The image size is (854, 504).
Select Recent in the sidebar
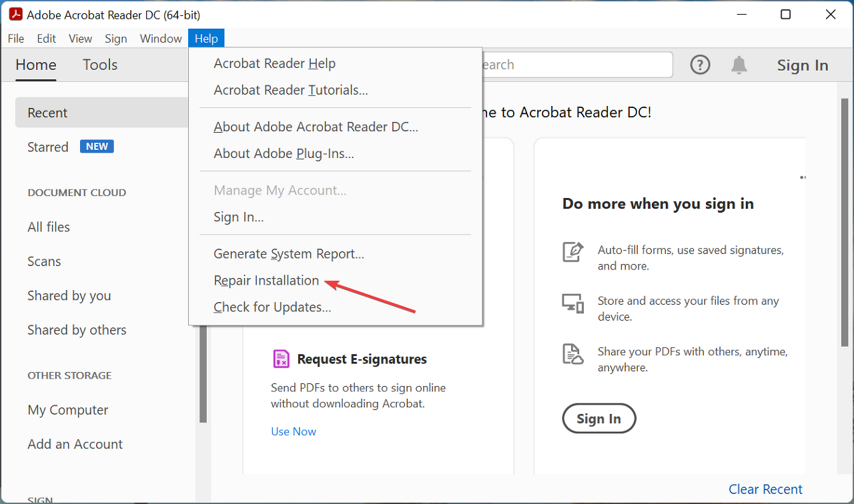[101, 113]
